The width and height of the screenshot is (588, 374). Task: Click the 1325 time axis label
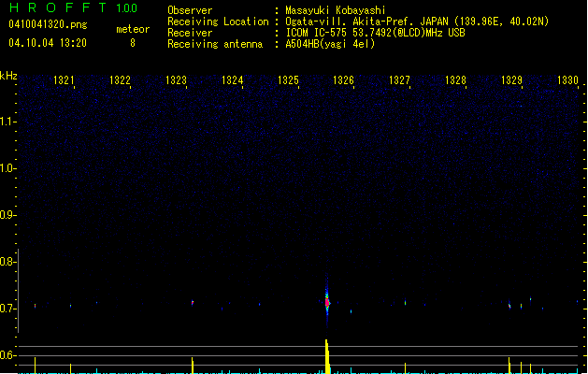point(288,80)
